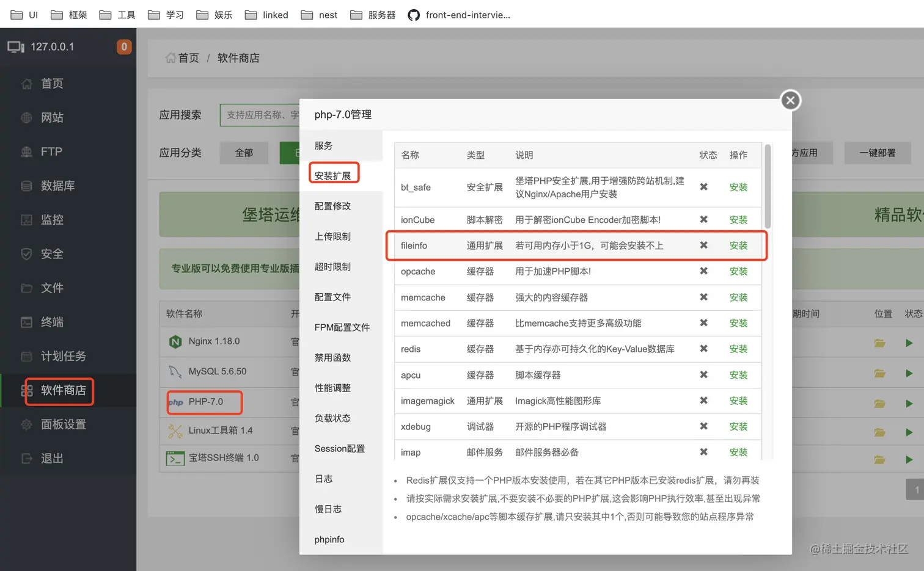Click the Linux工具箱 tools icon
This screenshot has height=571, width=924.
[175, 431]
